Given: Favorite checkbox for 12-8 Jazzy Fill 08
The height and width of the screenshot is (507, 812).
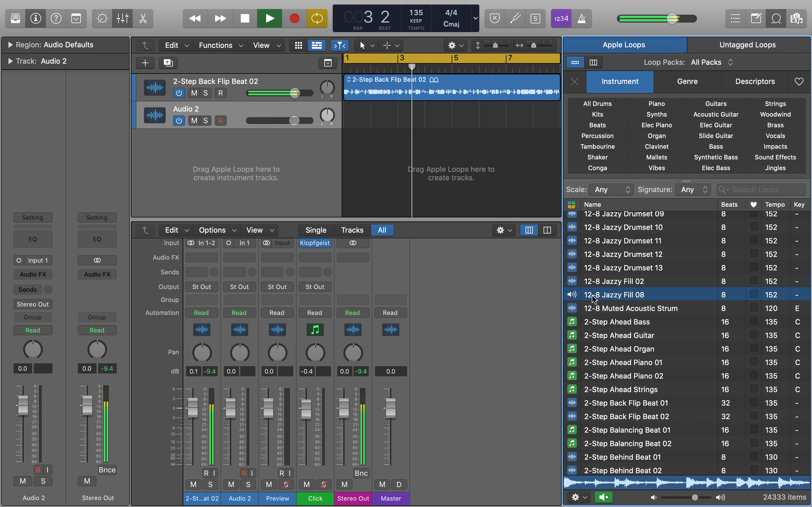Looking at the screenshot, I should pyautogui.click(x=754, y=294).
